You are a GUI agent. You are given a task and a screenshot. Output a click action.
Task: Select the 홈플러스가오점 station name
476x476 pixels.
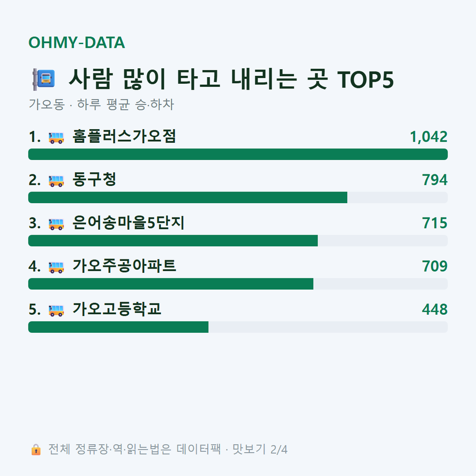point(124,136)
